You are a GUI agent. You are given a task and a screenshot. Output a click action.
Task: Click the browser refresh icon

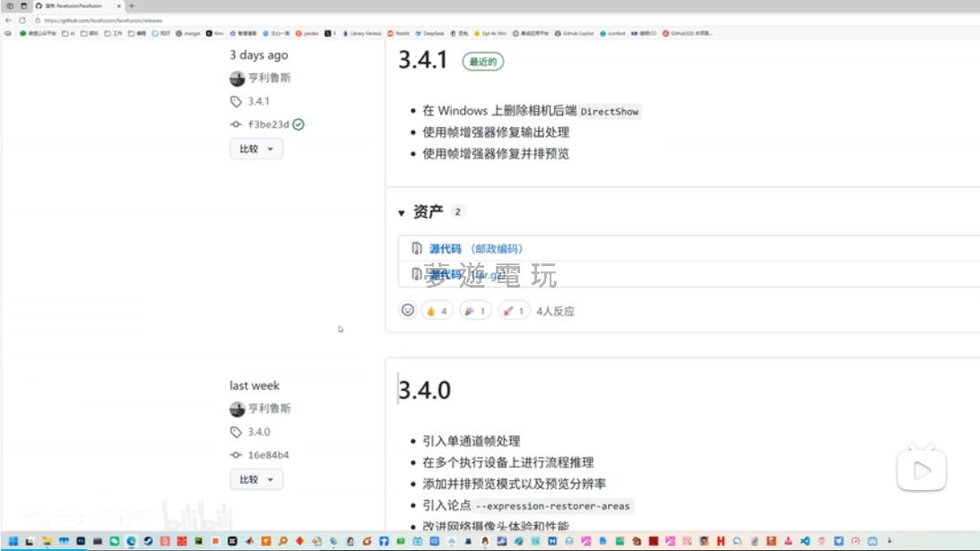pyautogui.click(x=22, y=20)
